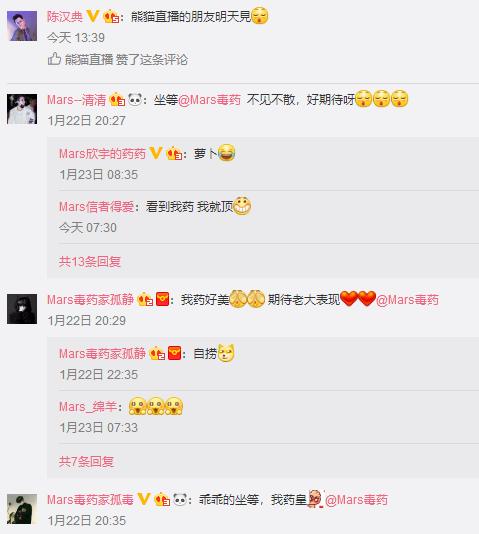
Task: Open Mars信者得爱's profile link
Action: (x=96, y=207)
